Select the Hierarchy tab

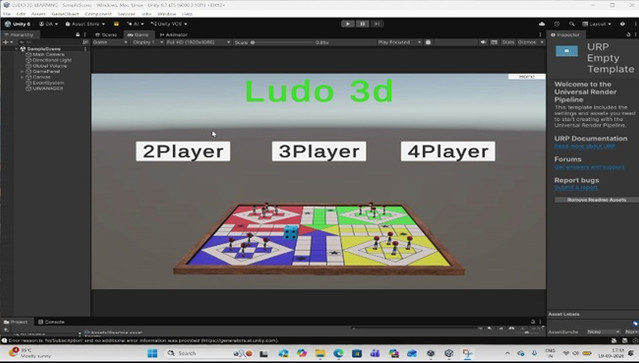point(19,35)
